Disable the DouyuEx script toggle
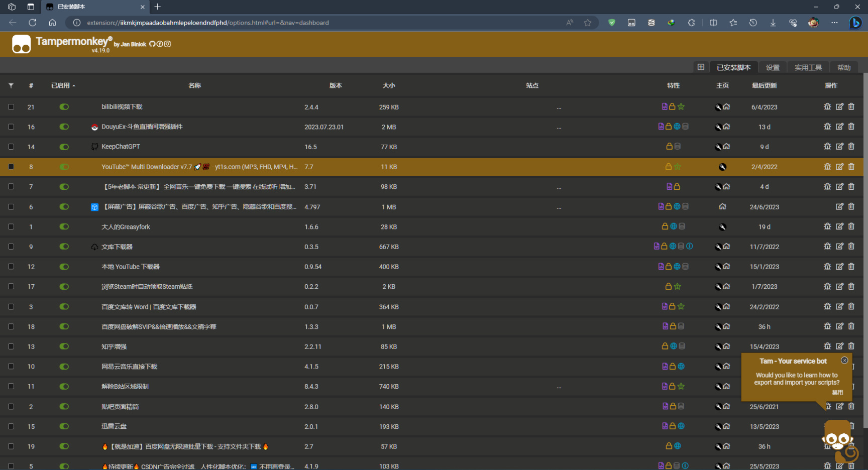Image resolution: width=868 pixels, height=470 pixels. pyautogui.click(x=64, y=127)
